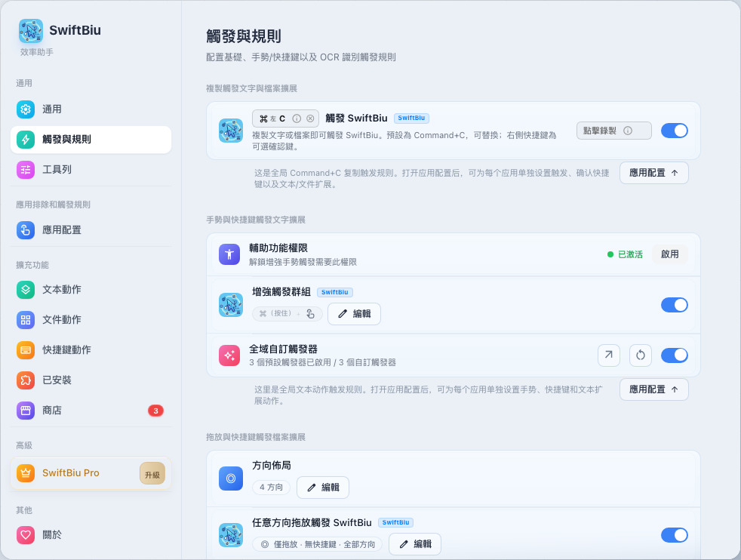Click the red 3 badge on 商店
741x560 pixels.
(156, 411)
